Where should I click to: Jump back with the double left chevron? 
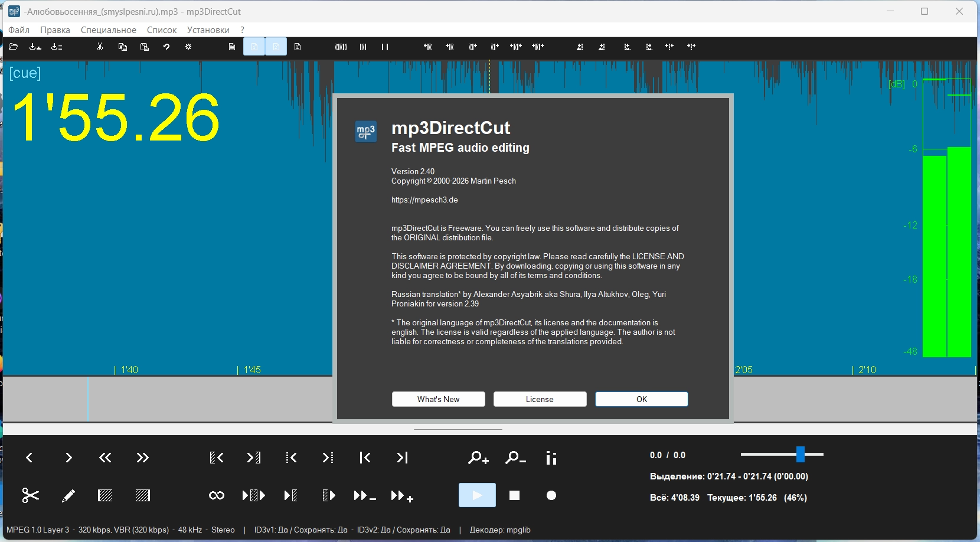pos(105,458)
